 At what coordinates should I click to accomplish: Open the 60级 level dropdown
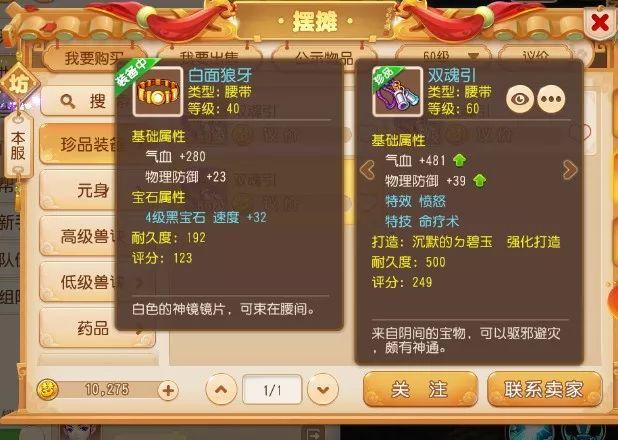tap(444, 56)
